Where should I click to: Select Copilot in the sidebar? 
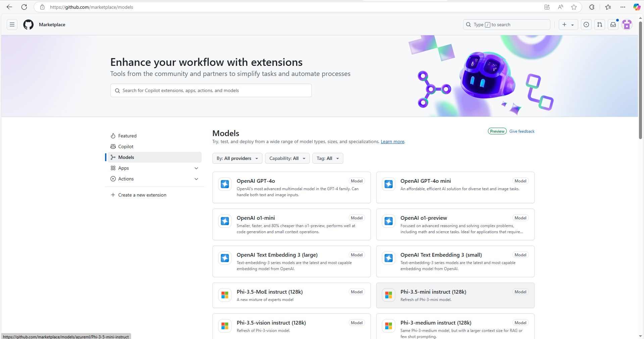(x=155, y=146)
